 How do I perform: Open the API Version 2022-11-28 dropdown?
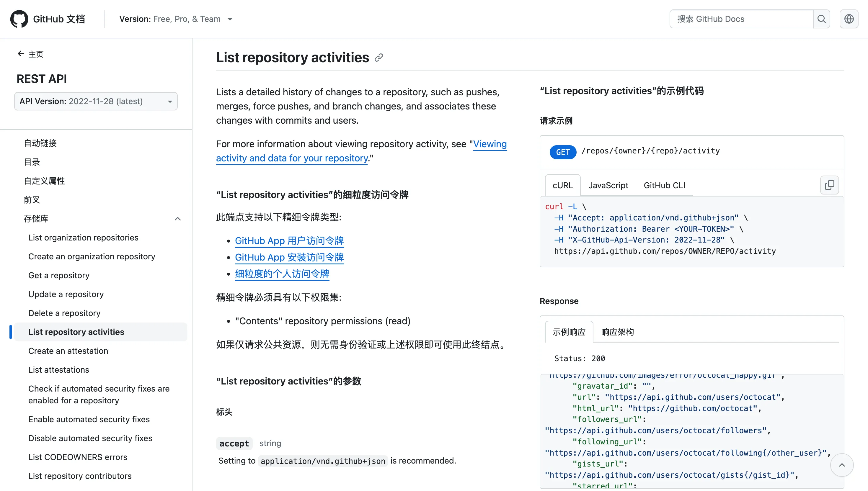(96, 102)
